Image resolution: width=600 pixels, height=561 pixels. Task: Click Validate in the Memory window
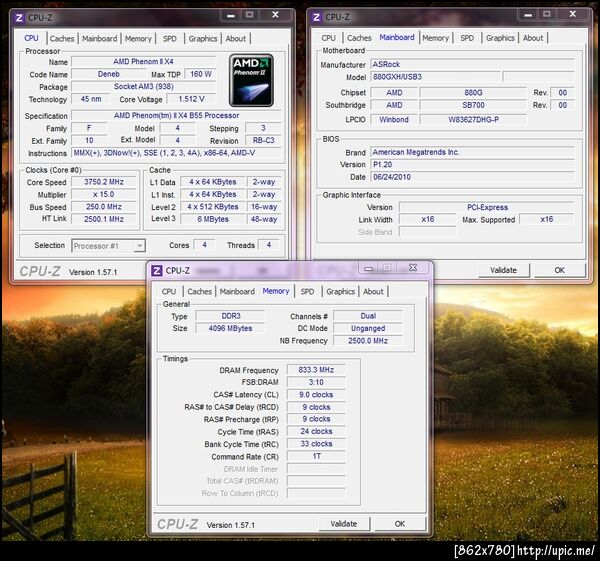pyautogui.click(x=344, y=524)
